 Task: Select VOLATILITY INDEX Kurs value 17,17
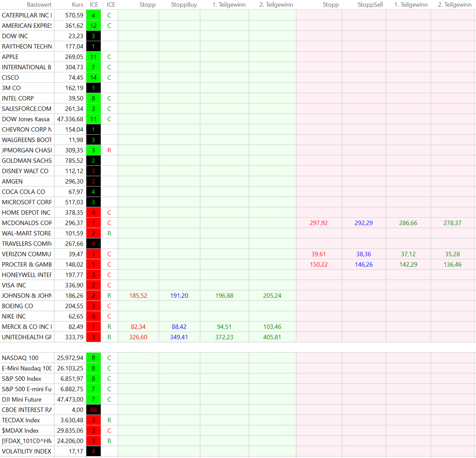tap(76, 451)
